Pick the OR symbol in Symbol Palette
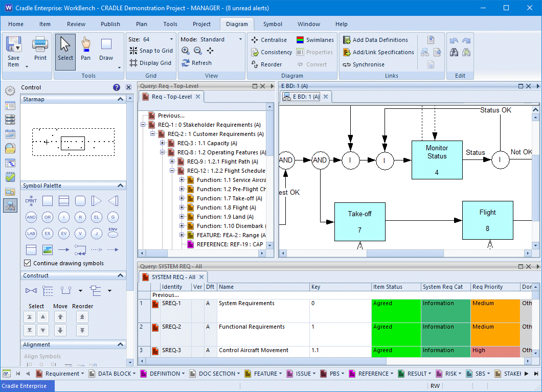542x392 pixels. [48, 217]
